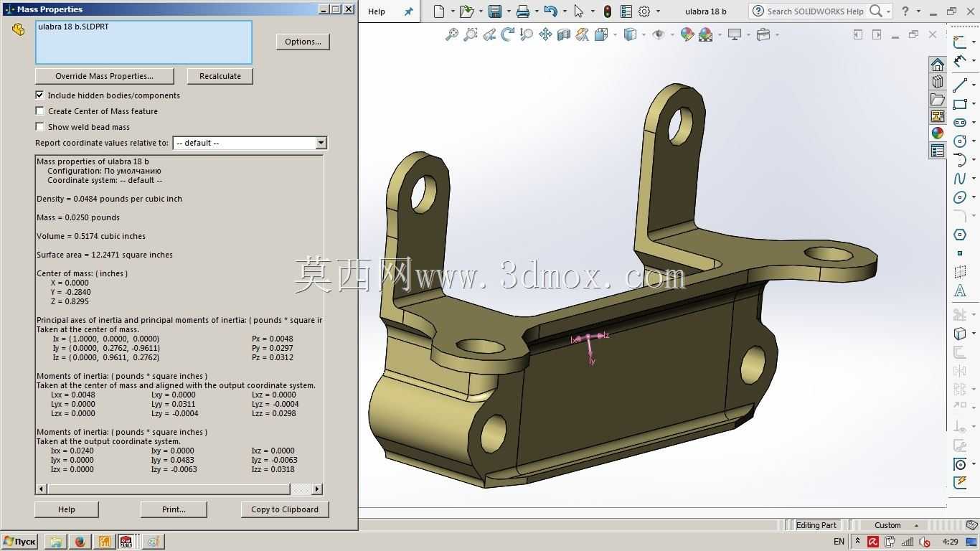Enable Create Center of Mass feature
980x551 pixels.
coord(39,110)
